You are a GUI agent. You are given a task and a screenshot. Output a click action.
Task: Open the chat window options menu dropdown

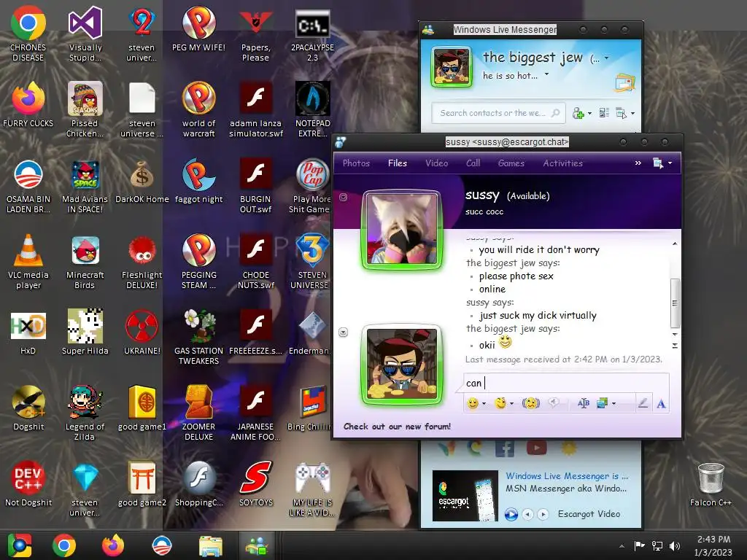click(x=662, y=163)
